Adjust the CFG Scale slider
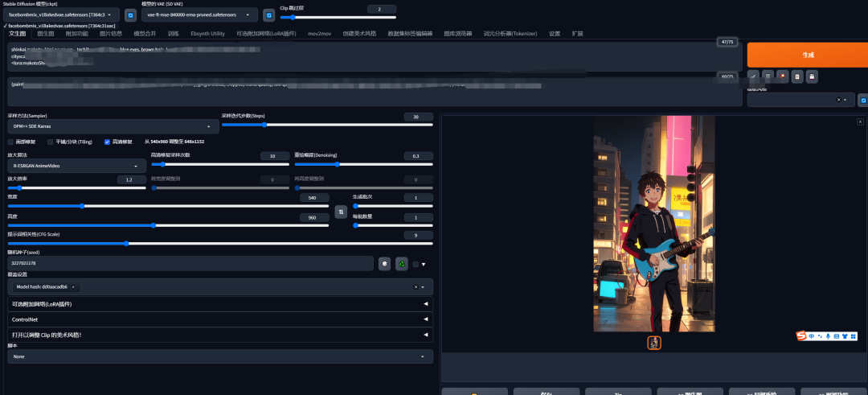 tap(220, 243)
